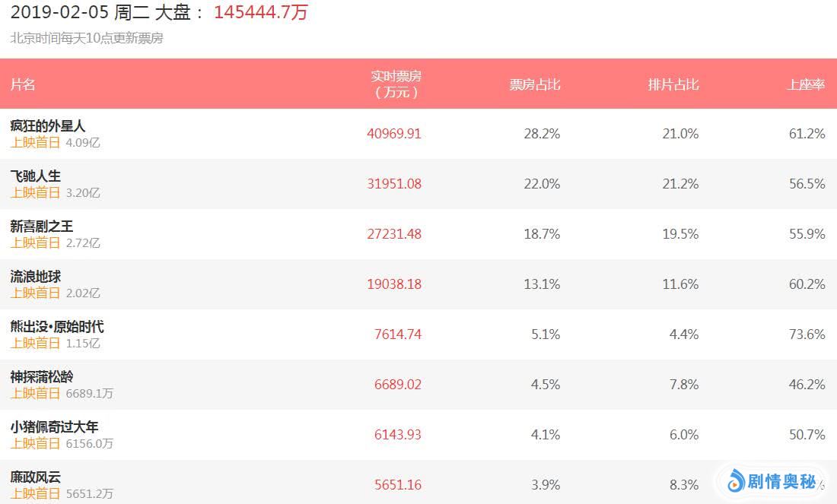Click the 熊出没·原始时代 title
The height and width of the screenshot is (504, 837).
(57, 327)
